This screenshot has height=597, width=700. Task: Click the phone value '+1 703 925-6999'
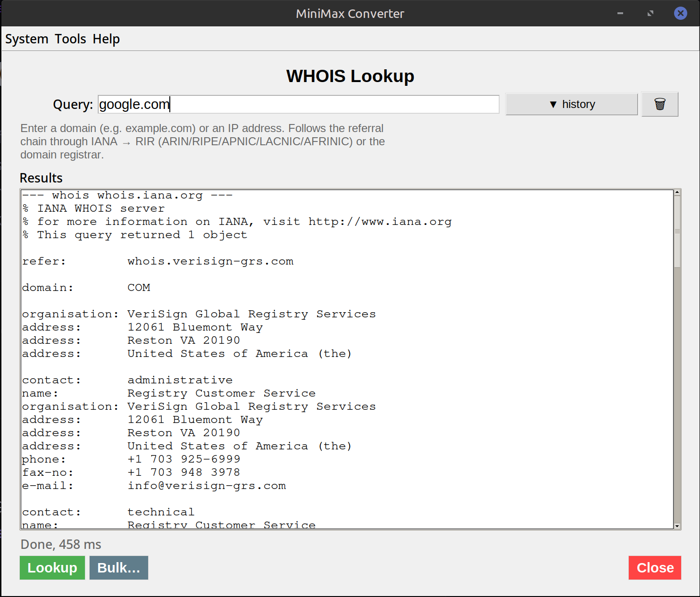(x=184, y=459)
